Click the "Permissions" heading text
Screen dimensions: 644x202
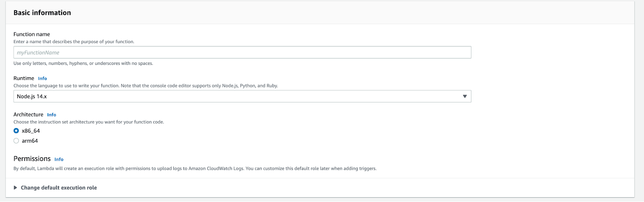32,158
